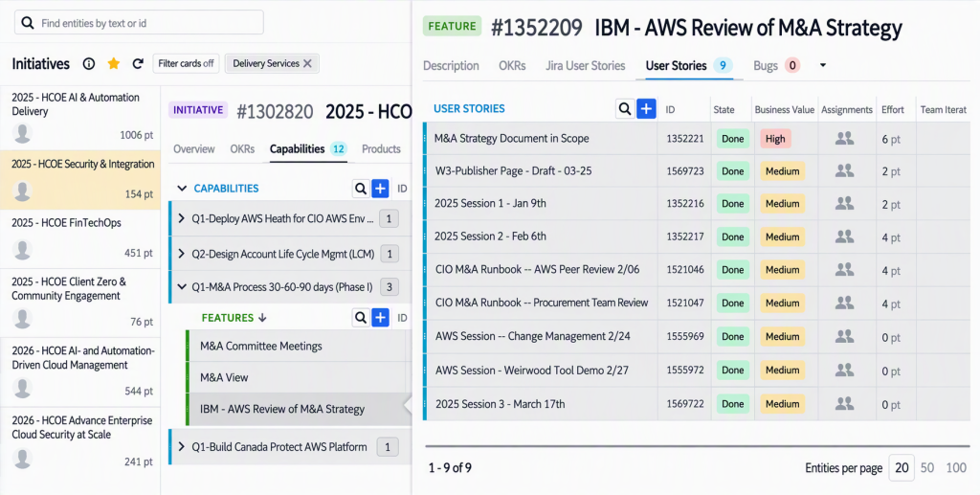Image resolution: width=980 pixels, height=495 pixels.
Task: Open assignments icon for Procurement Team Review row
Action: [x=844, y=302]
